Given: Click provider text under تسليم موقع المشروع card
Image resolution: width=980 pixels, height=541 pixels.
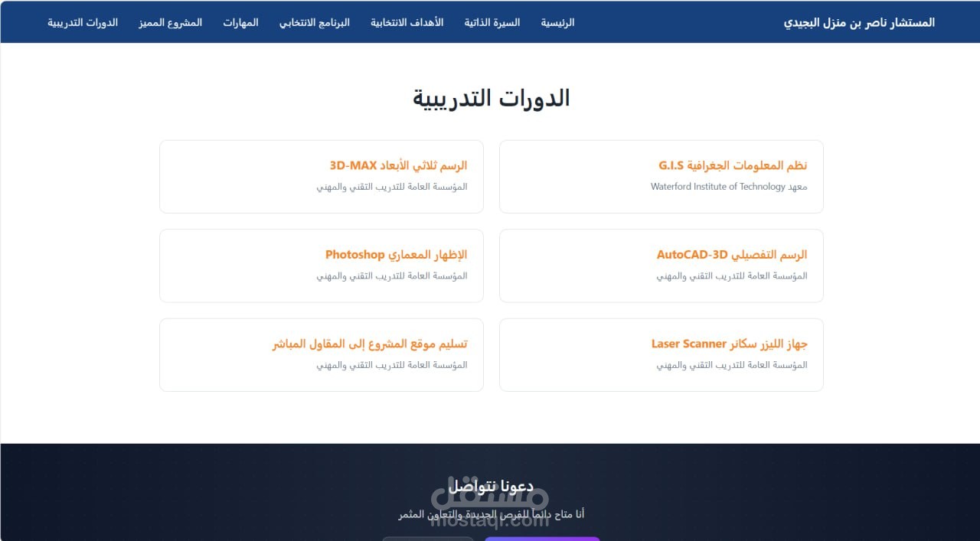Looking at the screenshot, I should pos(392,366).
